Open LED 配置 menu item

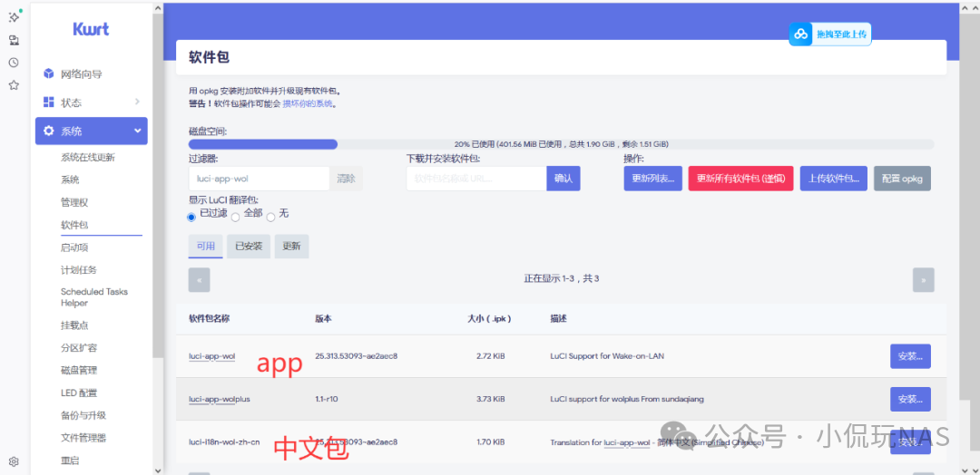click(x=79, y=393)
